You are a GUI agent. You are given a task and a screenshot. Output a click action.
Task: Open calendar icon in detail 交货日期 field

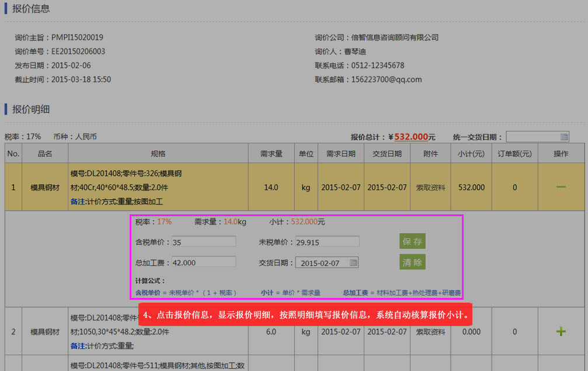point(353,263)
